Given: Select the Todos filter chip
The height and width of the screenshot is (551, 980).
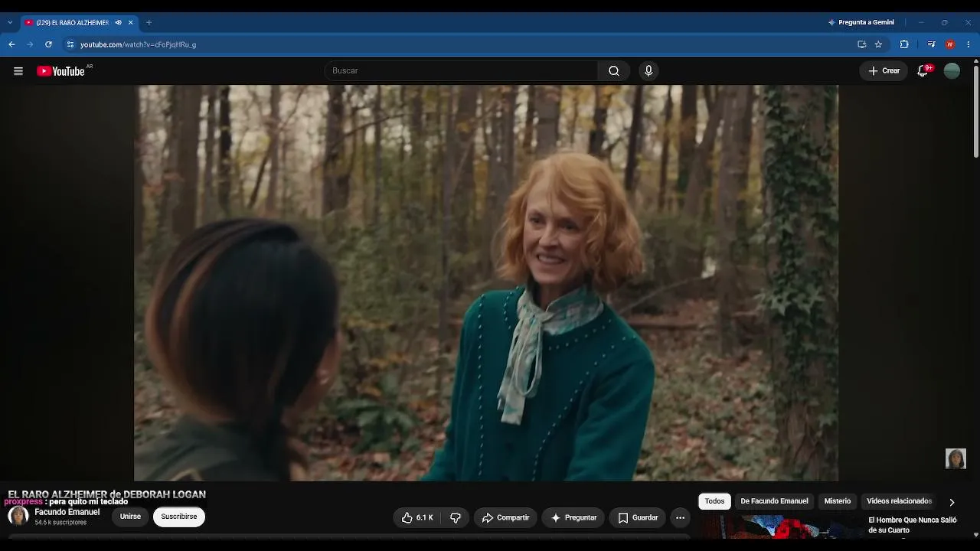Looking at the screenshot, I should pyautogui.click(x=714, y=501).
